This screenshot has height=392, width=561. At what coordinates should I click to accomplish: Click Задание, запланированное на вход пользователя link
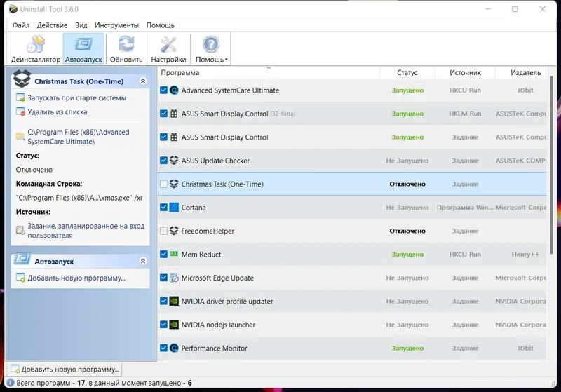pos(86,231)
